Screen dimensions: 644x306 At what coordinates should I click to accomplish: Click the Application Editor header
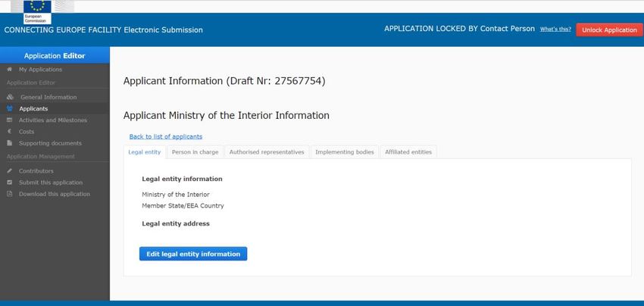tap(55, 55)
